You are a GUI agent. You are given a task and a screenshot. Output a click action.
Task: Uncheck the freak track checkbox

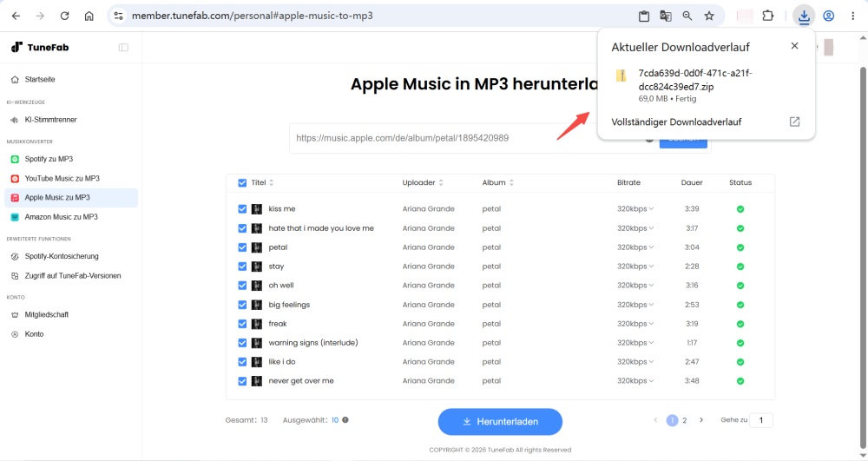pos(242,324)
